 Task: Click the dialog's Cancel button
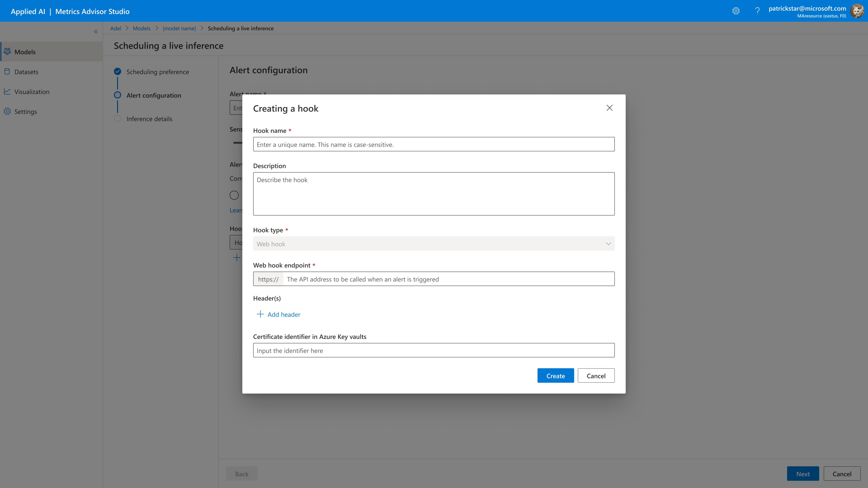click(x=596, y=375)
